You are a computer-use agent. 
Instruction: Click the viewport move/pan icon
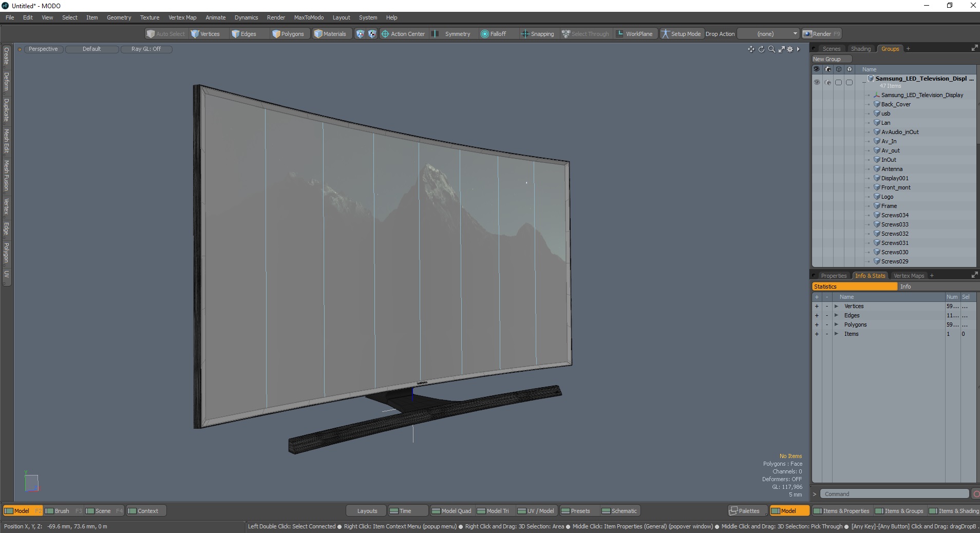[751, 49]
